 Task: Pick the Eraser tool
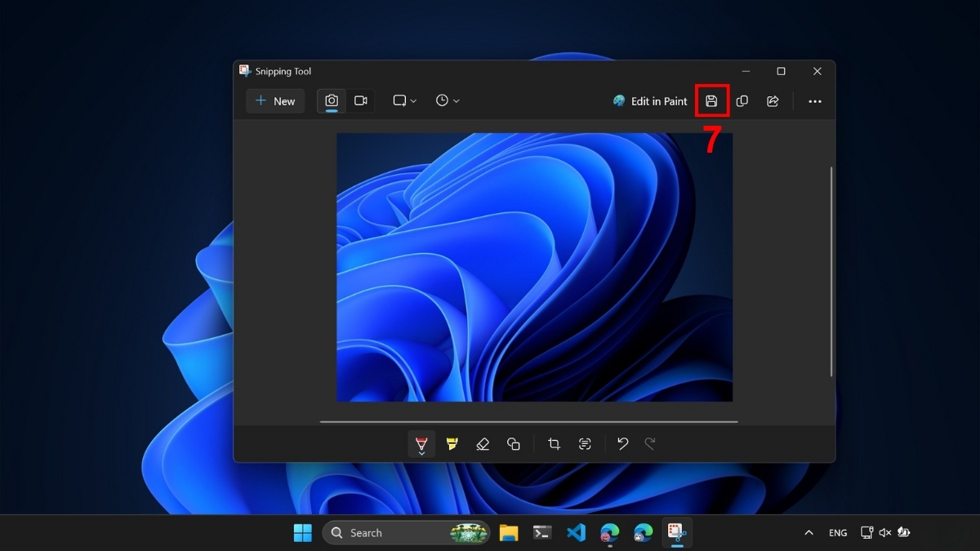(483, 443)
